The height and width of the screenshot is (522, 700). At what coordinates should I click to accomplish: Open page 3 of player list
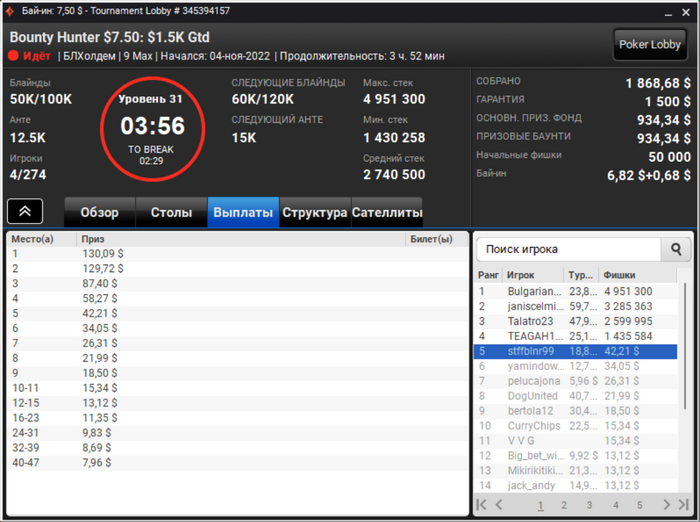589,505
